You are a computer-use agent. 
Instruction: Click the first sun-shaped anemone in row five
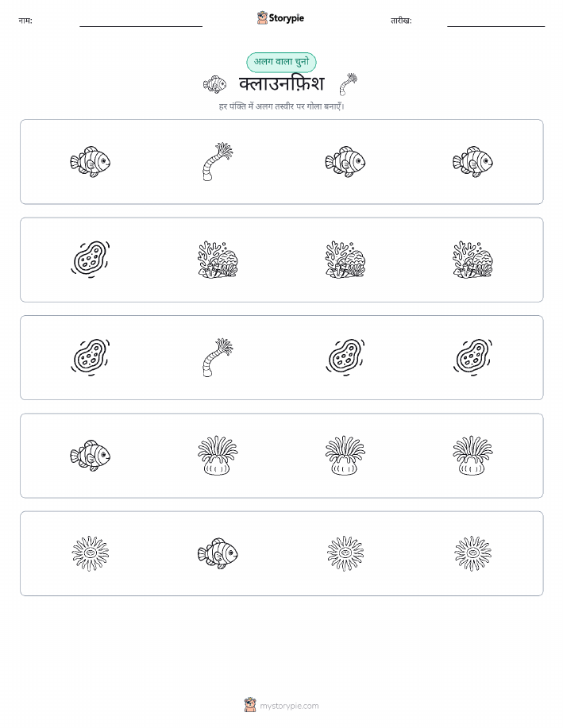(90, 553)
